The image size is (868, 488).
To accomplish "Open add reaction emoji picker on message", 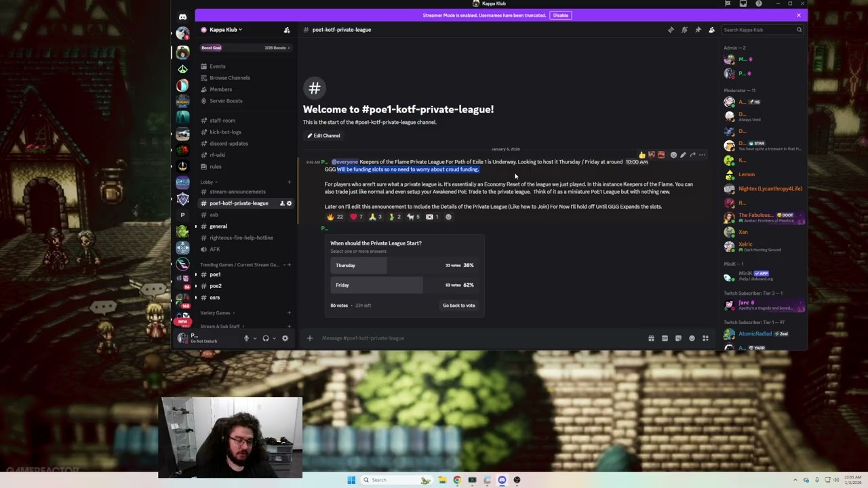I will coord(673,155).
